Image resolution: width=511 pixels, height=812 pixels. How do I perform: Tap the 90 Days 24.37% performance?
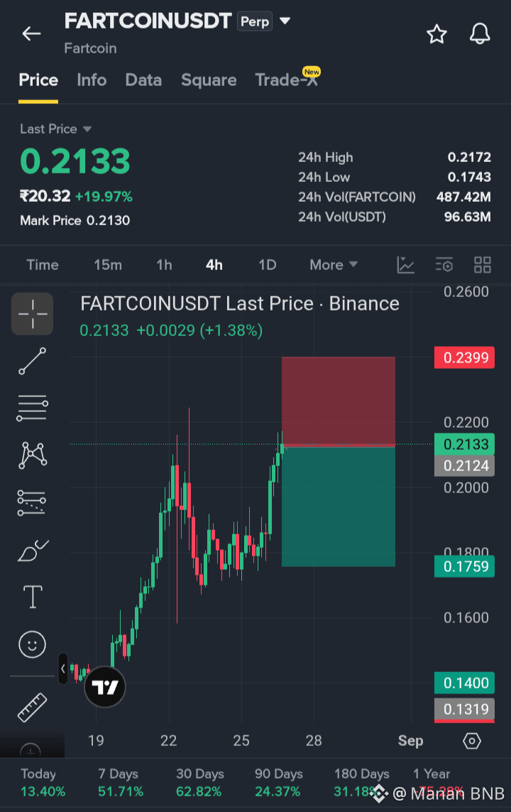point(278,782)
